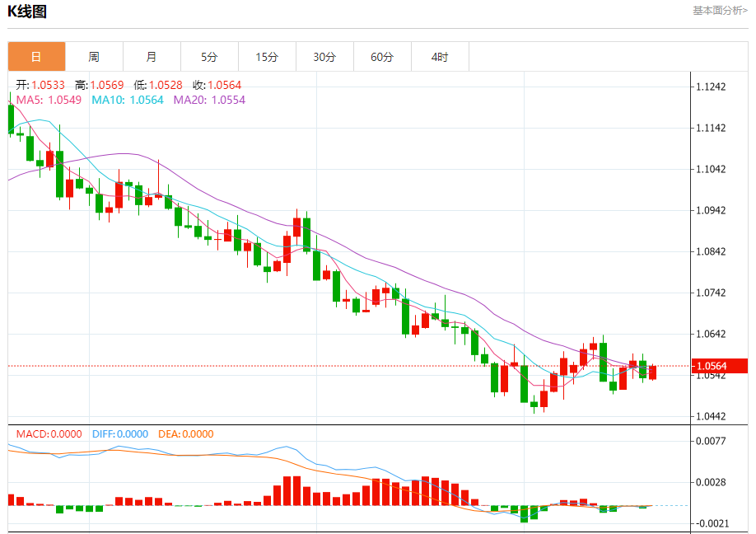756x534 pixels.
Task: Click the MA10 indicator label
Action: tap(128, 100)
